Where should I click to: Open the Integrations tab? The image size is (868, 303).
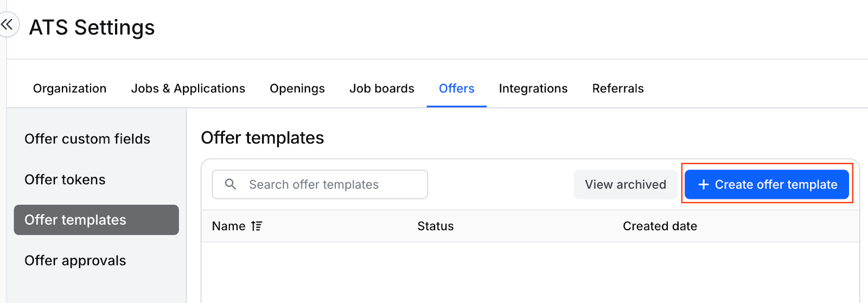click(533, 89)
